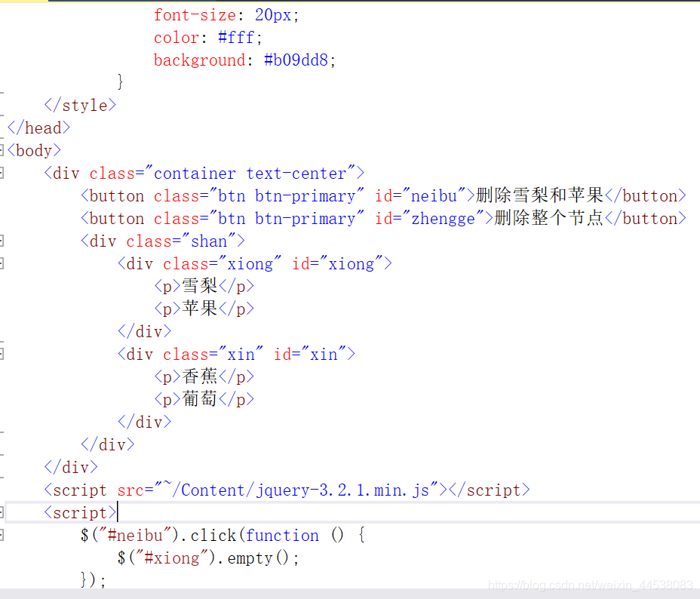Viewport: 700px width, 599px height.
Task: Collapse the #neibu click function fold
Action: click(2, 535)
